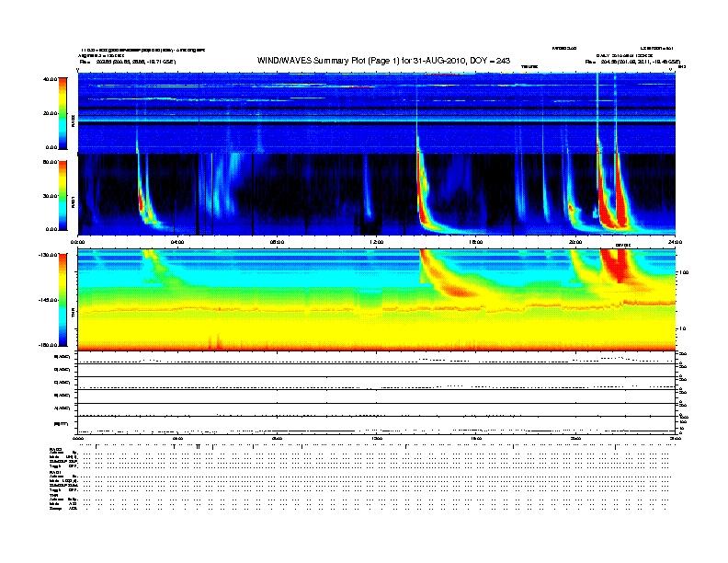The image size is (728, 563).
Task: Click the TNR status table heading
Action: [53, 495]
